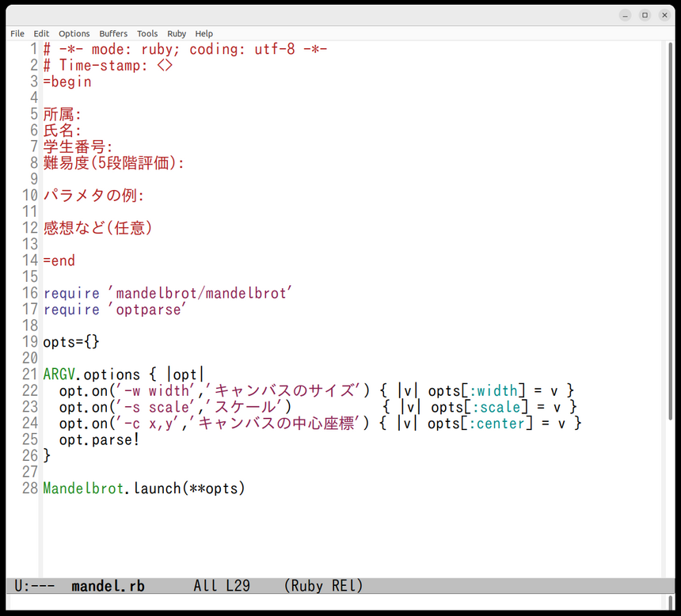Open the Buffers menu
681x616 pixels.
[113, 33]
